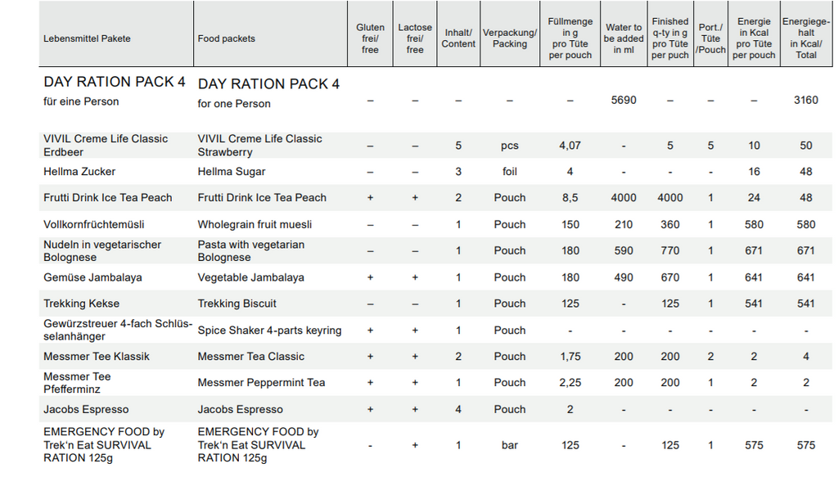Click the DAY RATION PACK 4 English title

[268, 84]
